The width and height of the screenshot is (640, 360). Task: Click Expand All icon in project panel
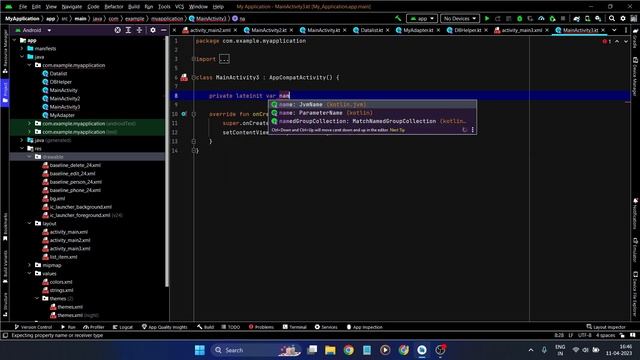128,30
